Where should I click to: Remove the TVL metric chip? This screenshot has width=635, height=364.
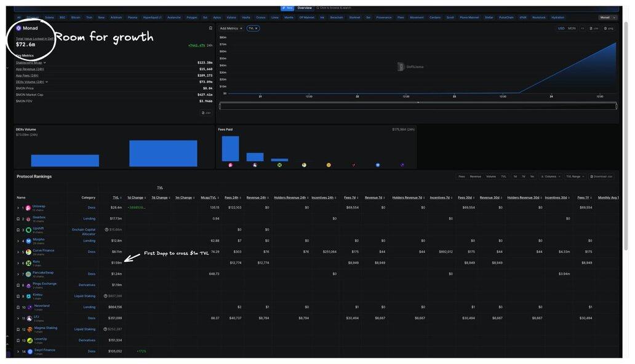257,28
